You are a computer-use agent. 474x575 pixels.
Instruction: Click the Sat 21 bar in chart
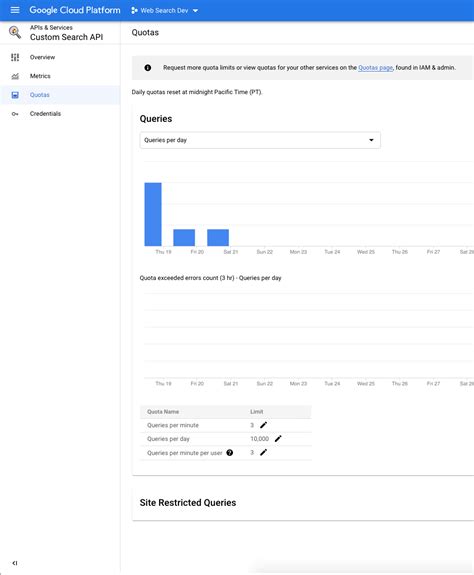[x=218, y=238]
